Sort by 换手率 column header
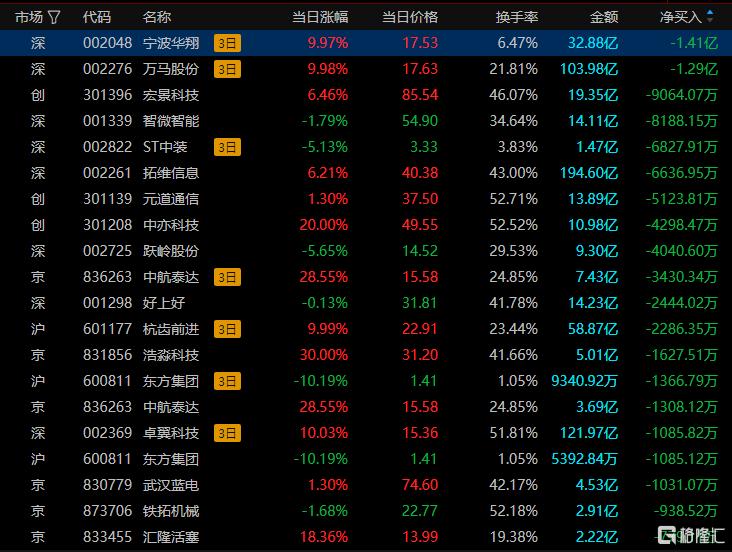Screen dimensions: 732x552 click(517, 17)
